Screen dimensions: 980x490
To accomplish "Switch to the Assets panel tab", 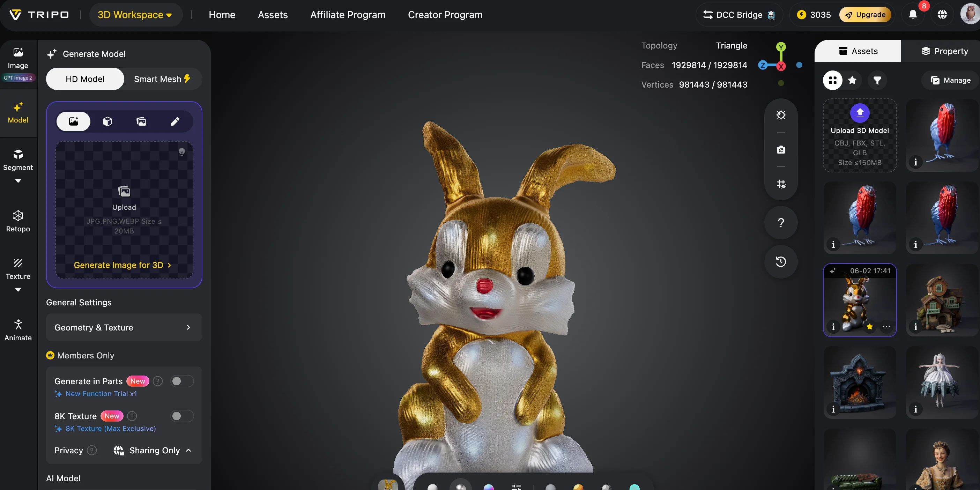I will point(858,51).
